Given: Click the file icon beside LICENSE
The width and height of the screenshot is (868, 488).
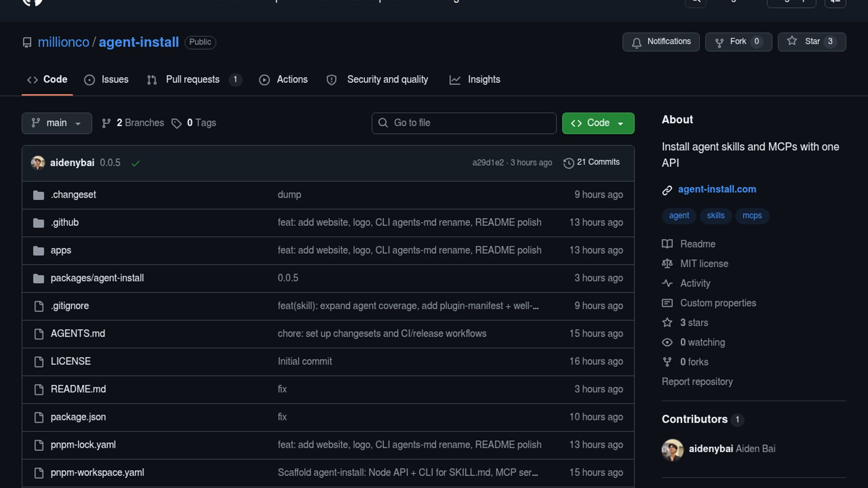Looking at the screenshot, I should (39, 362).
